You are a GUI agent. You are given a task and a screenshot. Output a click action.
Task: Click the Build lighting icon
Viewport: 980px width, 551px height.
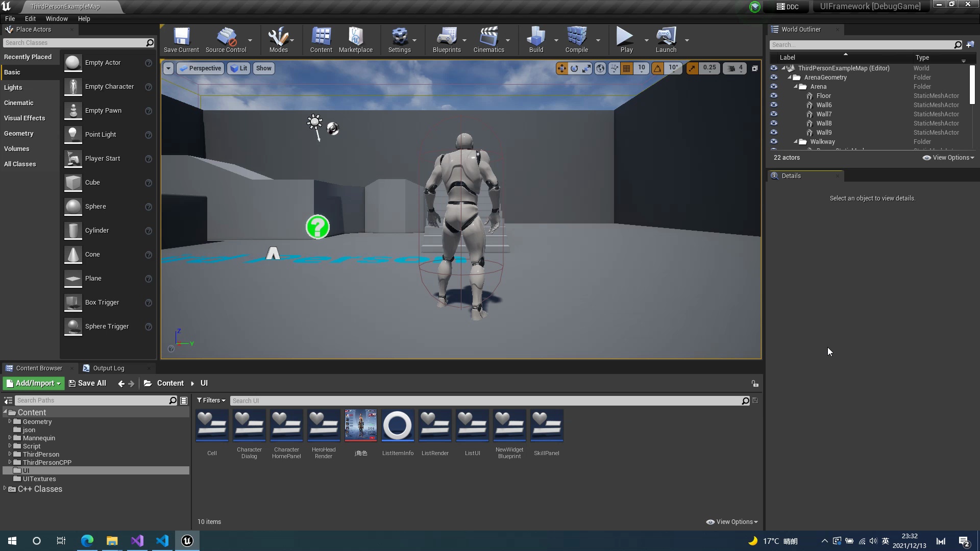(536, 40)
